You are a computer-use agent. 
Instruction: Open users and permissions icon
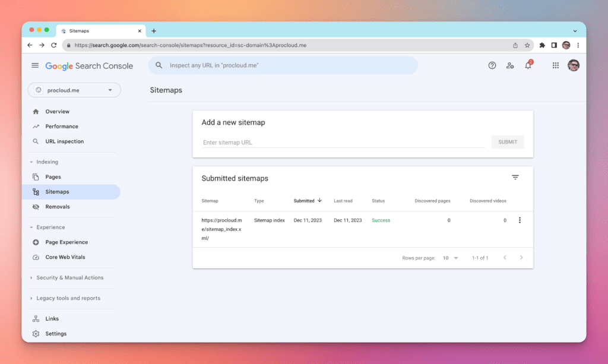coord(510,66)
